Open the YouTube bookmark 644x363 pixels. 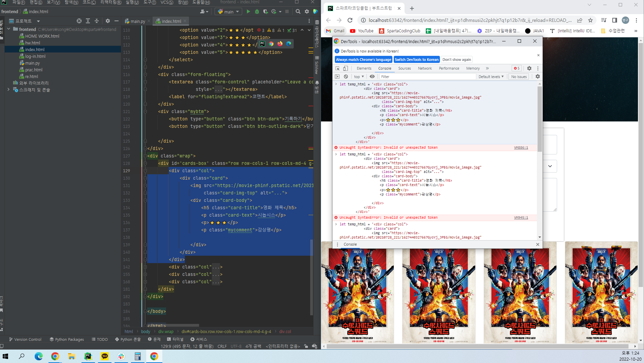click(x=362, y=31)
